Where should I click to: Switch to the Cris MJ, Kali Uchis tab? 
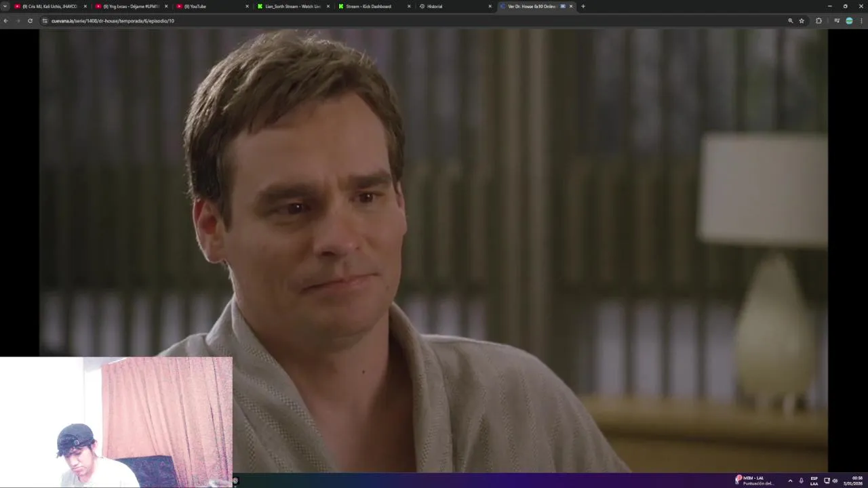50,6
